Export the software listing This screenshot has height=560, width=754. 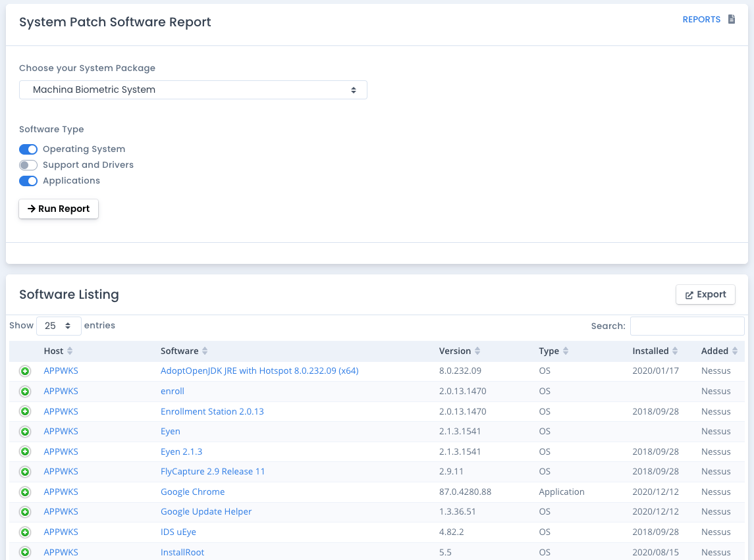point(705,295)
